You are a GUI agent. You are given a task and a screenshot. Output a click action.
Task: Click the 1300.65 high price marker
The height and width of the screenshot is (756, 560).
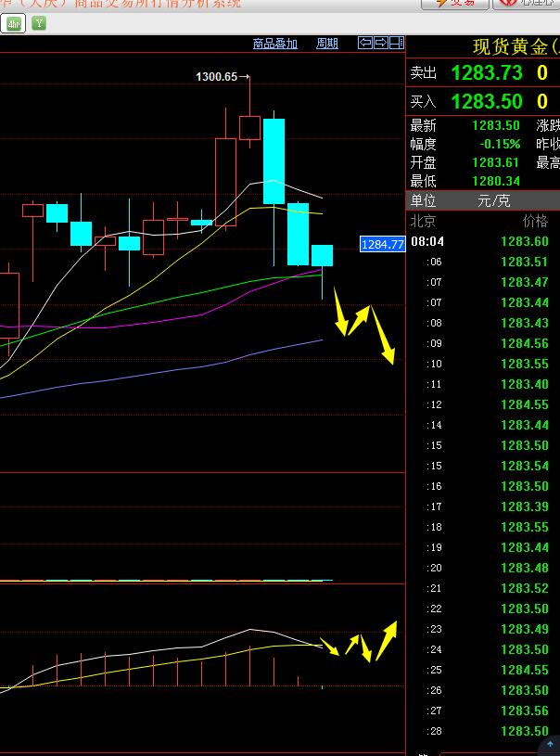tap(217, 77)
